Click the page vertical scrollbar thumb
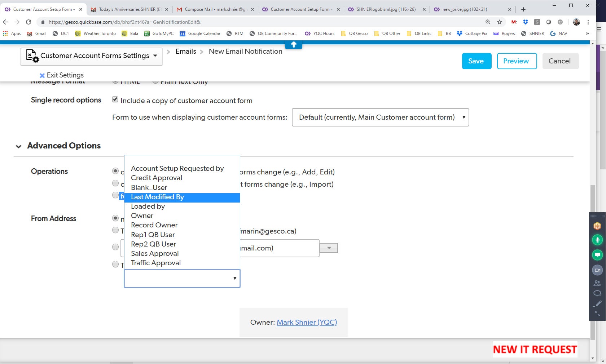This screenshot has width=606, height=364. point(593,263)
